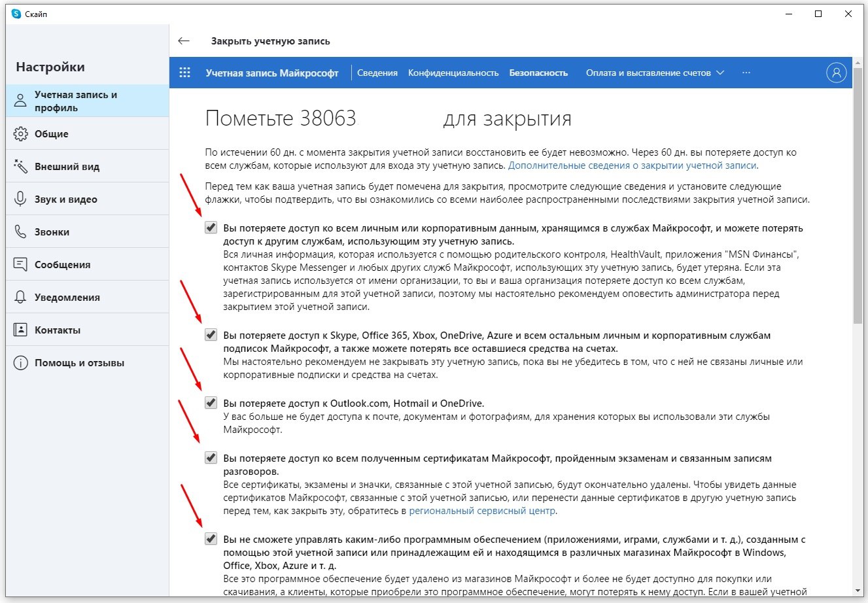Open the региональный сервисный центр link

[483, 511]
